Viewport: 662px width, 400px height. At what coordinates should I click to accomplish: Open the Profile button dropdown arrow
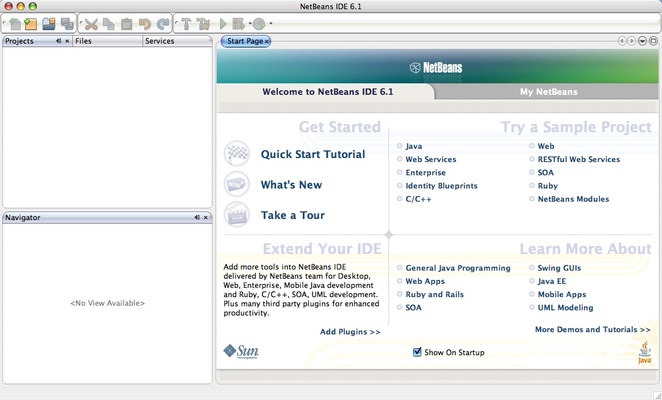point(271,24)
